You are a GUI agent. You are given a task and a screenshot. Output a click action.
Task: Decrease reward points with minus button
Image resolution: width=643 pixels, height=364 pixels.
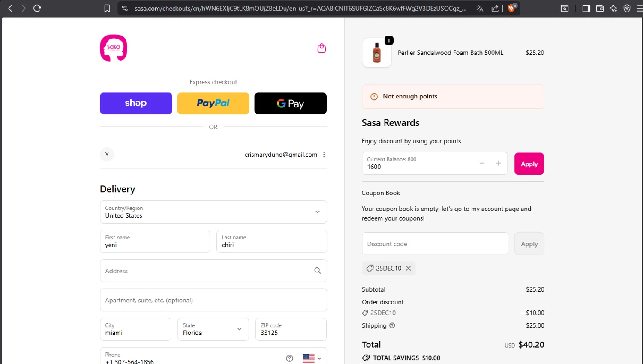pyautogui.click(x=482, y=163)
